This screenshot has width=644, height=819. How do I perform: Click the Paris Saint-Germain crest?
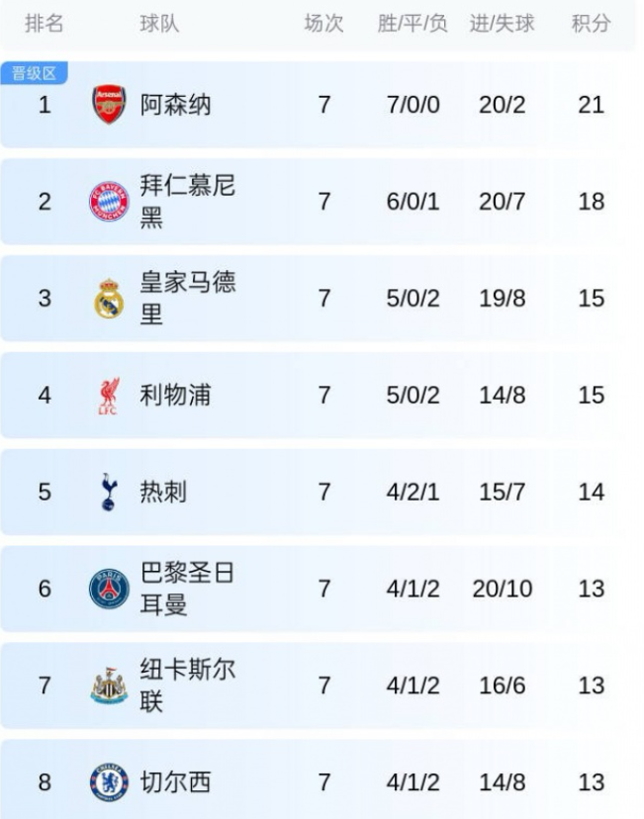pyautogui.click(x=109, y=589)
